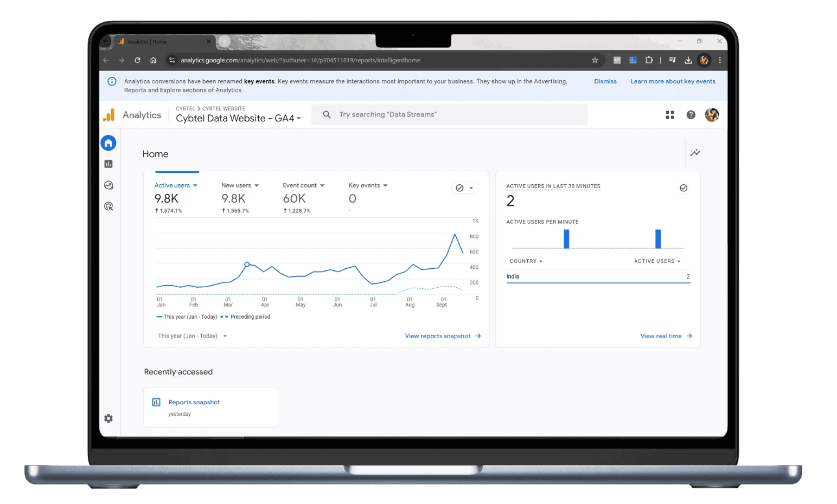Click the 'Preceding period' legend entry
Viewport: 837px width, 504px height.
point(245,317)
